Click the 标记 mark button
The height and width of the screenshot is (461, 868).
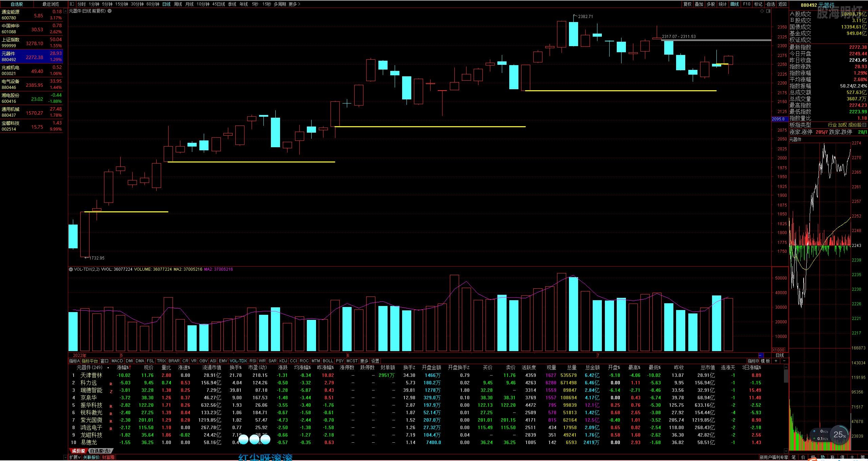pyautogui.click(x=758, y=4)
